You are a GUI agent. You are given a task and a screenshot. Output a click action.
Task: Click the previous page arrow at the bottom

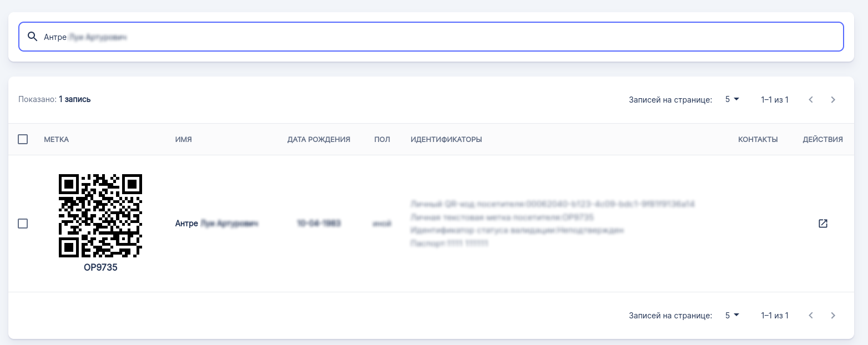pyautogui.click(x=811, y=315)
